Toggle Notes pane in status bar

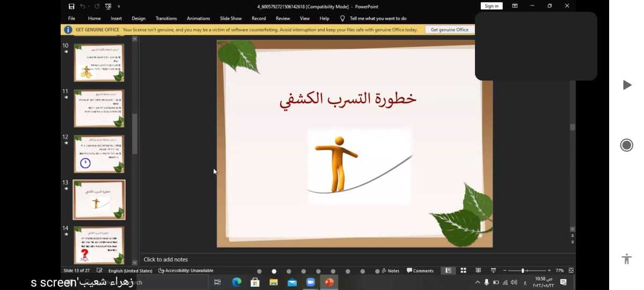point(390,271)
